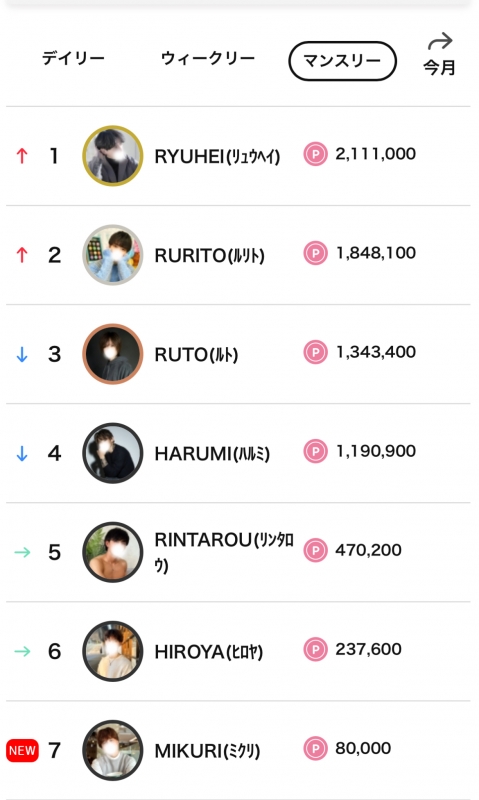Open HIROYA(ヒロヤ) name link
The image size is (479, 800).
click(x=209, y=652)
